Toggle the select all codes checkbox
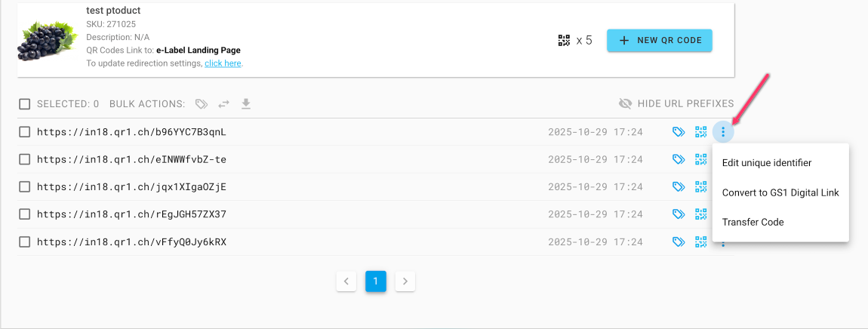The width and height of the screenshot is (868, 329). (x=25, y=104)
